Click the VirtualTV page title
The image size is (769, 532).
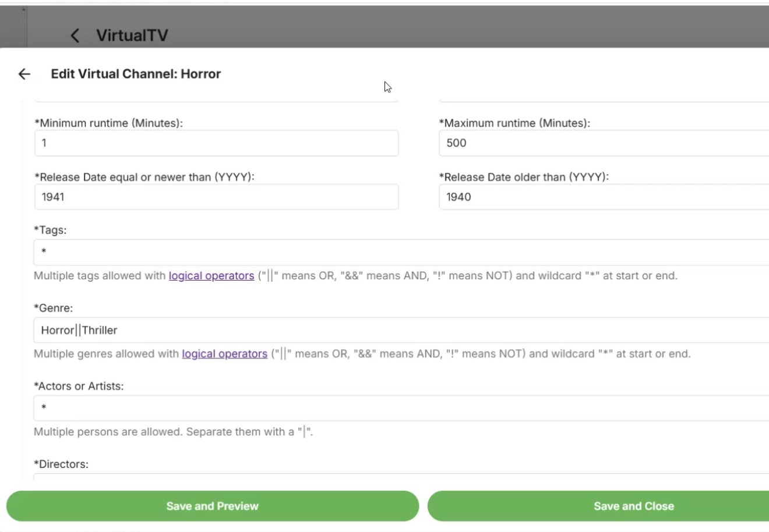(132, 36)
